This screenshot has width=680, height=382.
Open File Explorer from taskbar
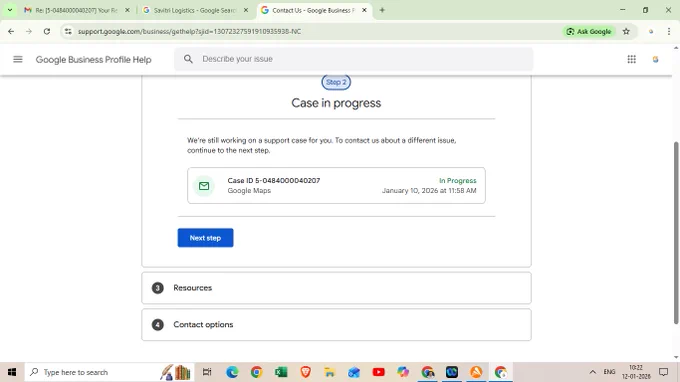coord(330,372)
